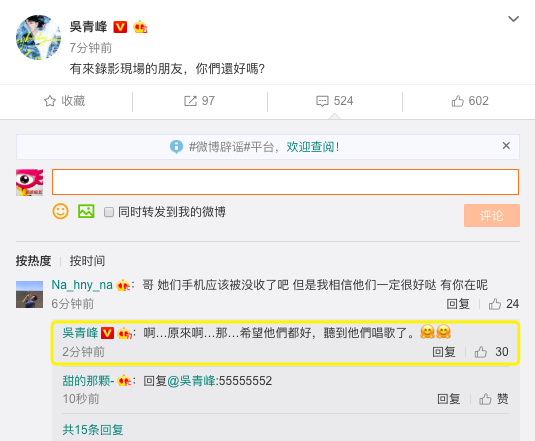Submit with the 评论 button
This screenshot has height=441, width=535.
pos(492,216)
